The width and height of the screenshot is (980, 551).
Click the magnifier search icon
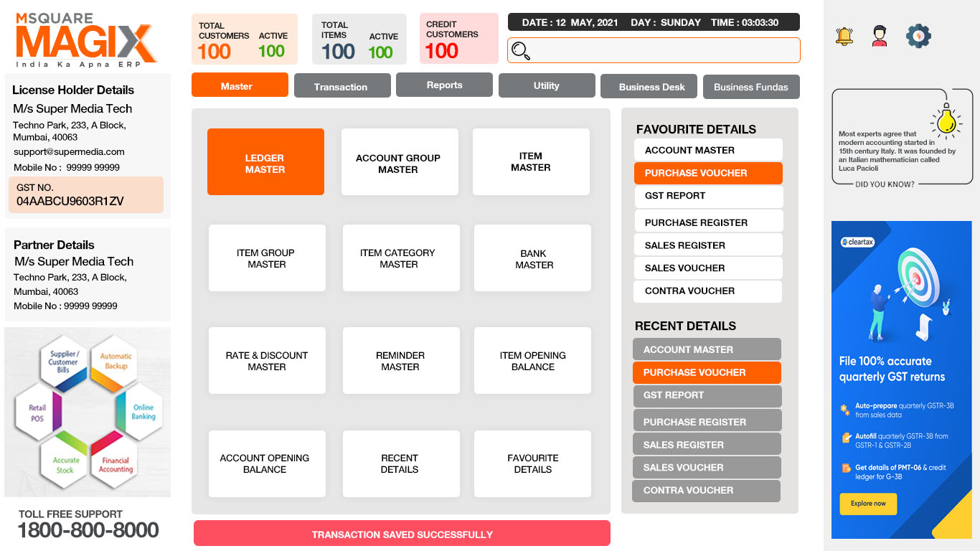point(521,51)
